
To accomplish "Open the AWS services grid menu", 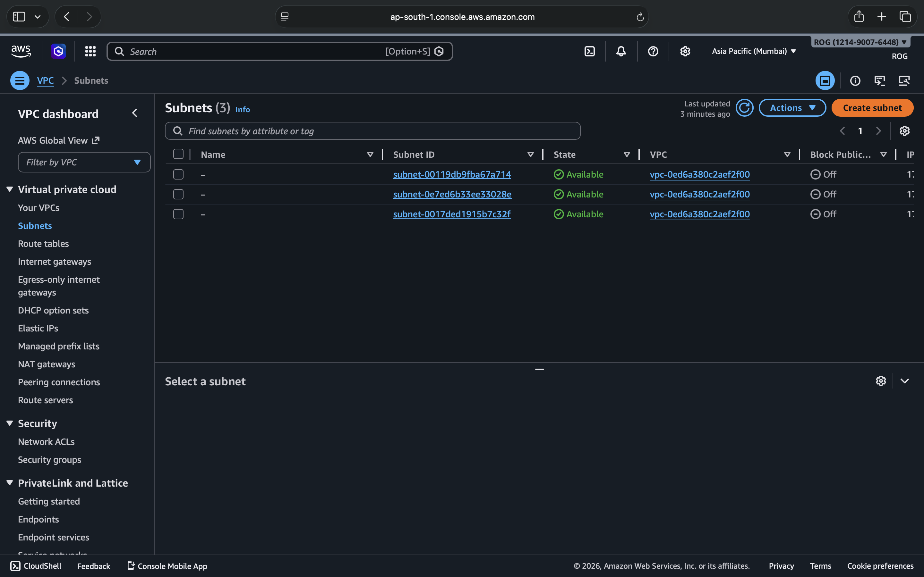I will 90,51.
